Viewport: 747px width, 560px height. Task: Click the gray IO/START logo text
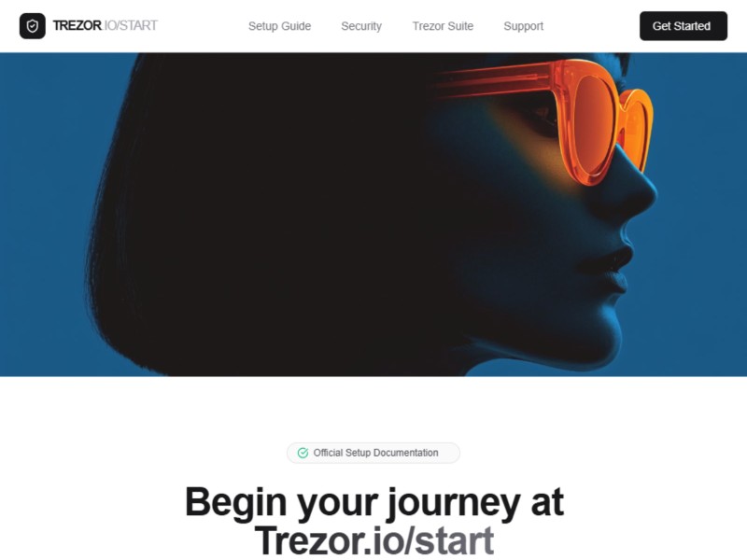(x=131, y=26)
